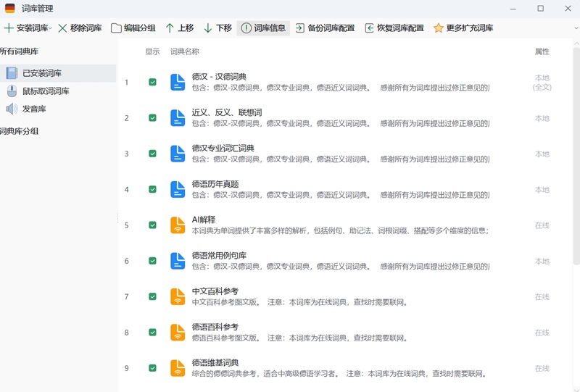Move selected dictionary down with 下移
580x392 pixels.
coord(217,28)
